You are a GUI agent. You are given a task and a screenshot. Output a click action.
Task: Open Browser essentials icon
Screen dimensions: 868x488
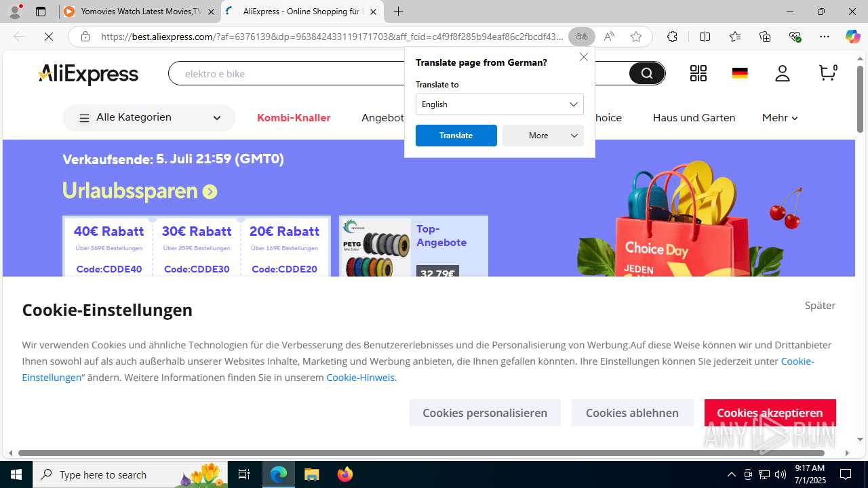[x=795, y=37]
